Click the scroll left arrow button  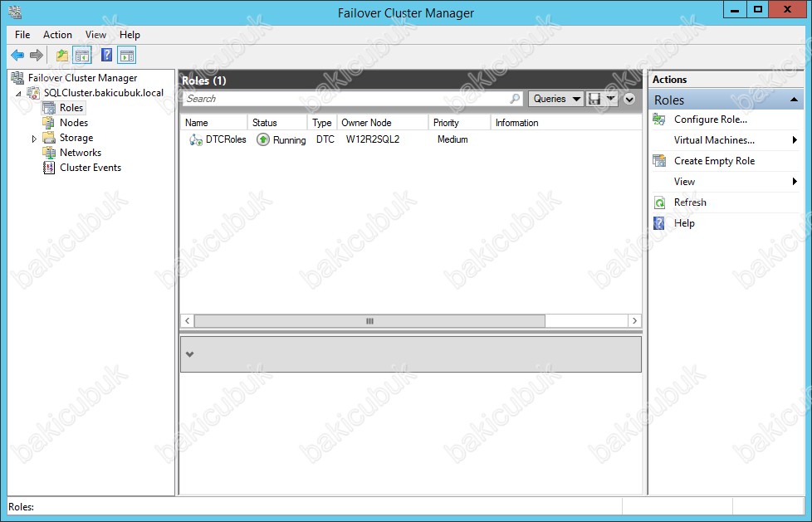[187, 321]
